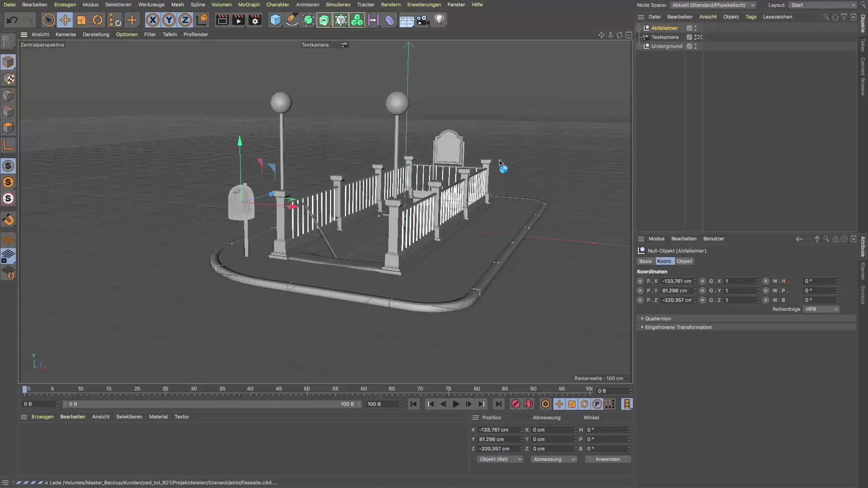Open the Attribute side tab

point(863,246)
